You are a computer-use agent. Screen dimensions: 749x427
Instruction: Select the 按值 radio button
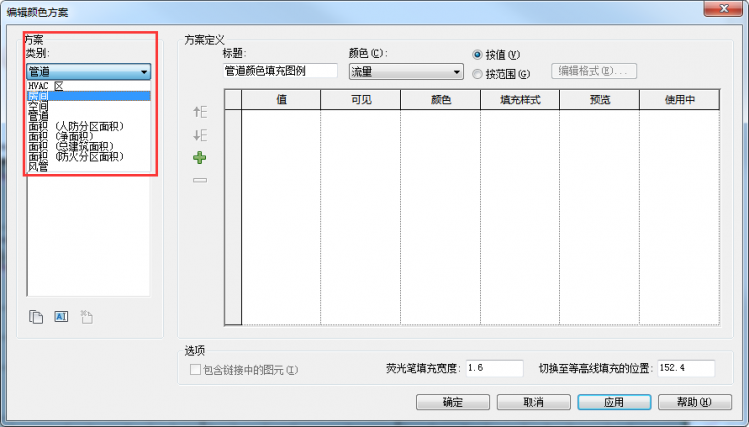[477, 55]
